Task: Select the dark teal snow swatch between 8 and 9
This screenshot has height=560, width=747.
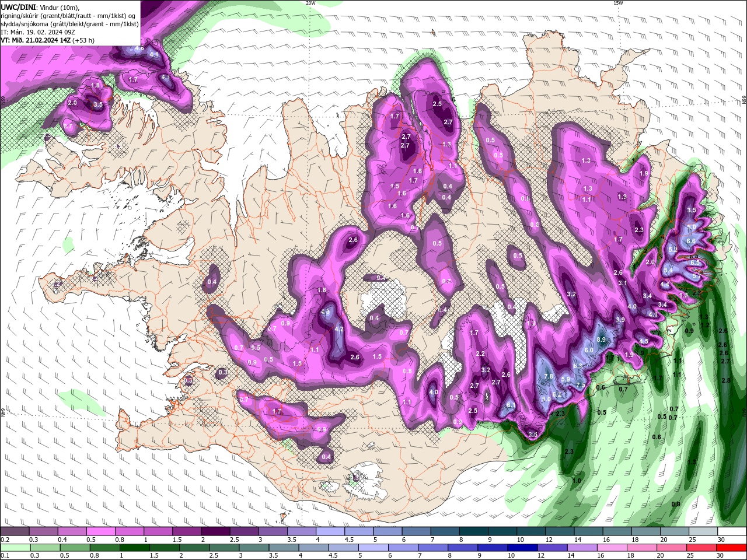Action: click(x=474, y=531)
